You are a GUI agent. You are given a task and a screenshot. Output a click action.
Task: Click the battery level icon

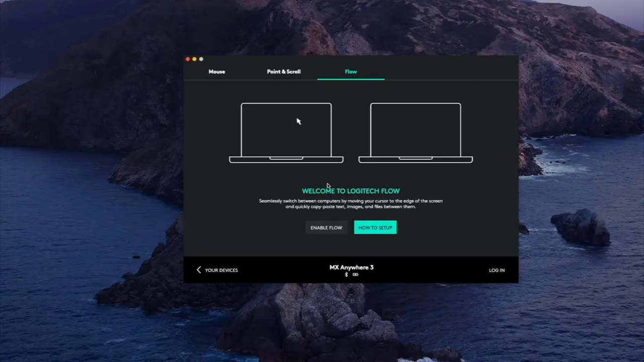coord(356,275)
